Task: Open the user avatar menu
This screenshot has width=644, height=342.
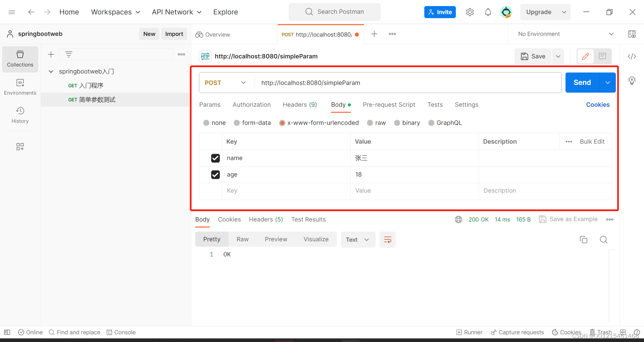Action: [x=506, y=12]
